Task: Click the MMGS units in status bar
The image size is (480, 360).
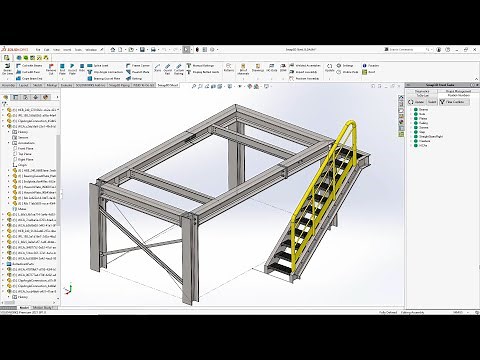Action: 458,312
